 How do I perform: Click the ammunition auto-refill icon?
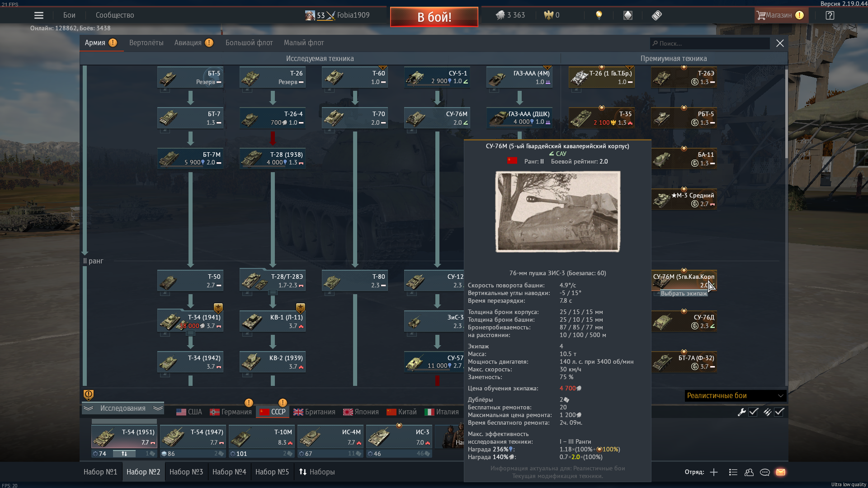coord(767,412)
